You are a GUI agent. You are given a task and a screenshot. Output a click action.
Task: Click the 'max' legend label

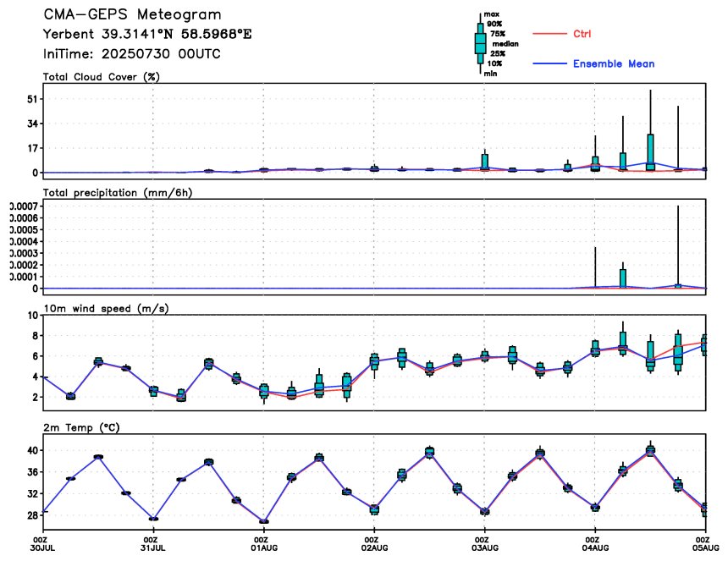(491, 14)
